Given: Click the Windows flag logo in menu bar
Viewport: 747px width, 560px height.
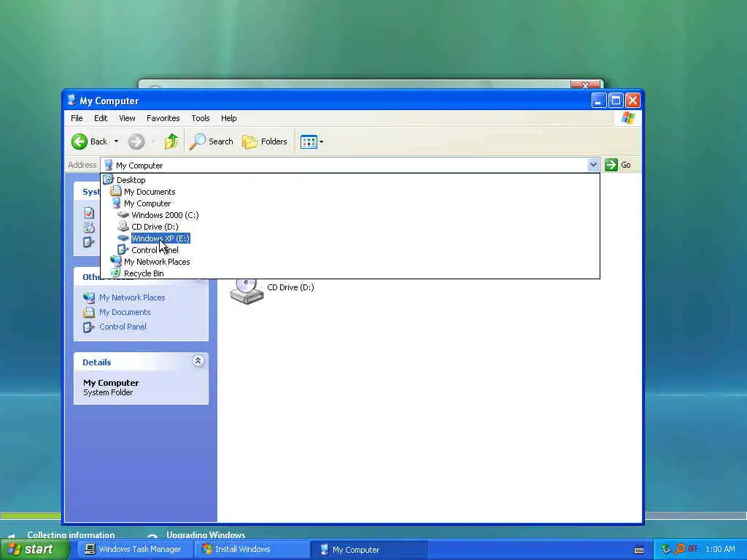Looking at the screenshot, I should [x=628, y=117].
